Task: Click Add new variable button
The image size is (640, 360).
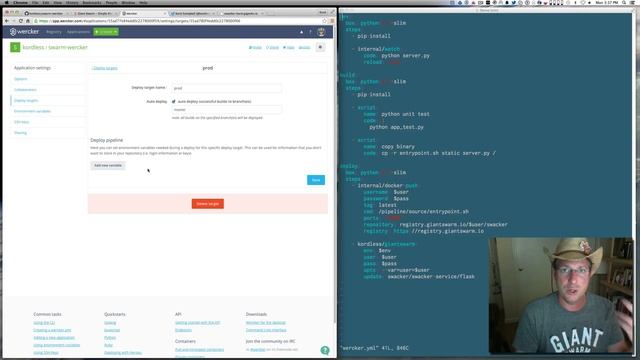Action: pyautogui.click(x=108, y=165)
